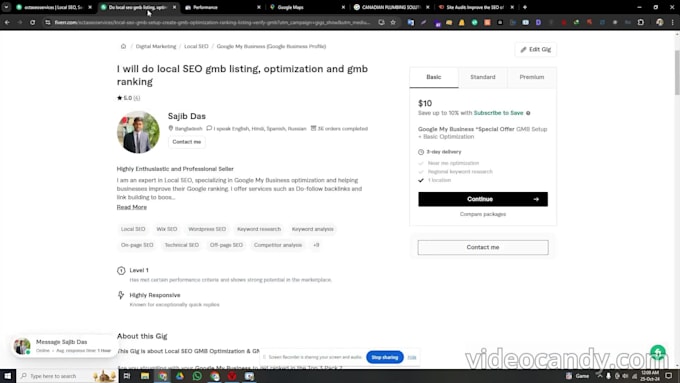Click the Highly Responsive lightning icon

[x=121, y=295]
